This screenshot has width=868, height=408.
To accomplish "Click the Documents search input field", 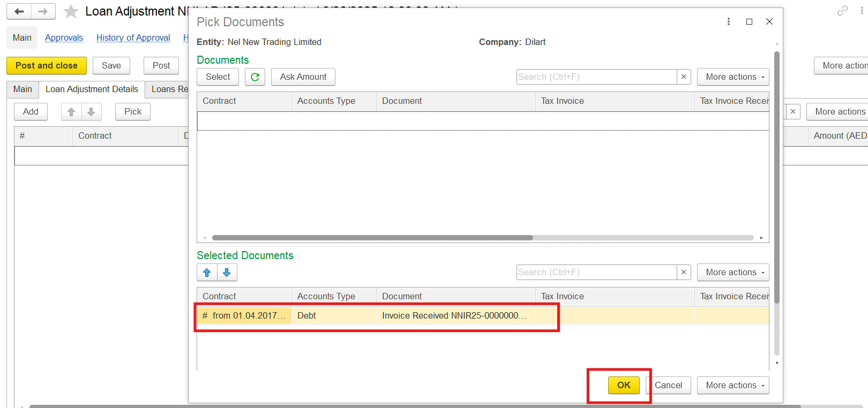I will click(x=596, y=77).
